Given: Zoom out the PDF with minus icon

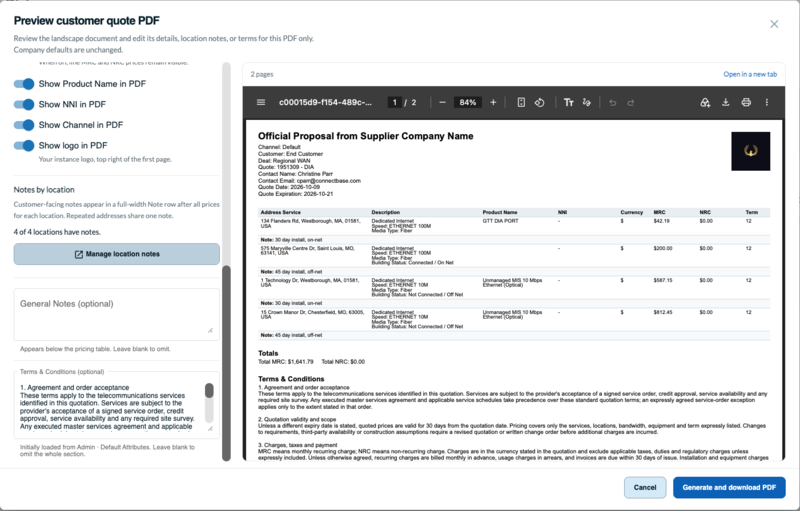Looking at the screenshot, I should point(442,103).
